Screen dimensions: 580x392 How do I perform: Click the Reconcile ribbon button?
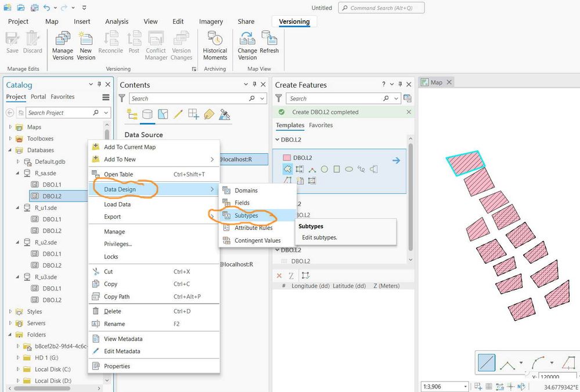(x=110, y=42)
